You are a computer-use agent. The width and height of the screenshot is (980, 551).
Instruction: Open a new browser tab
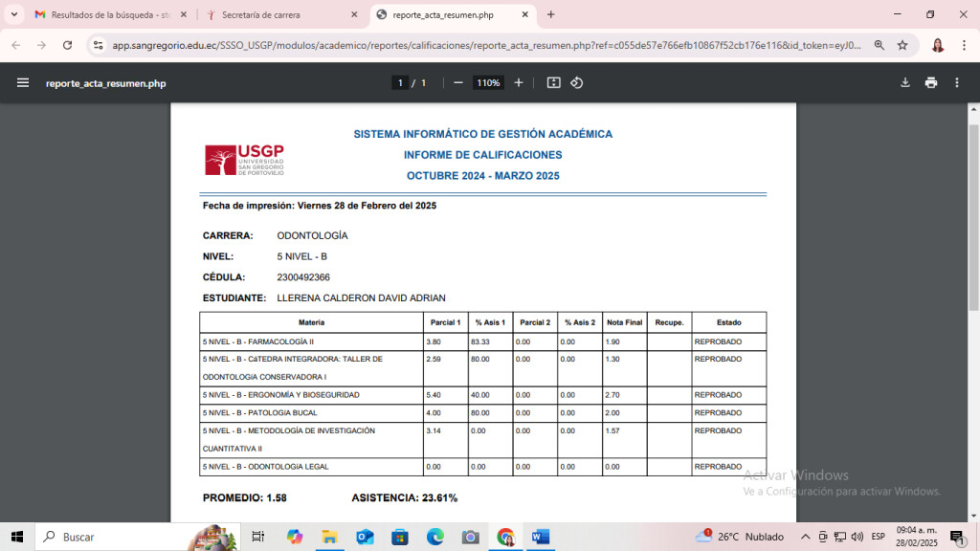point(550,14)
